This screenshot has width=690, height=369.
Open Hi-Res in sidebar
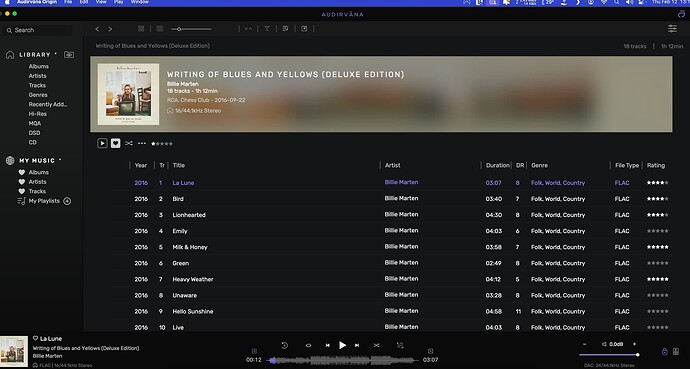point(37,114)
